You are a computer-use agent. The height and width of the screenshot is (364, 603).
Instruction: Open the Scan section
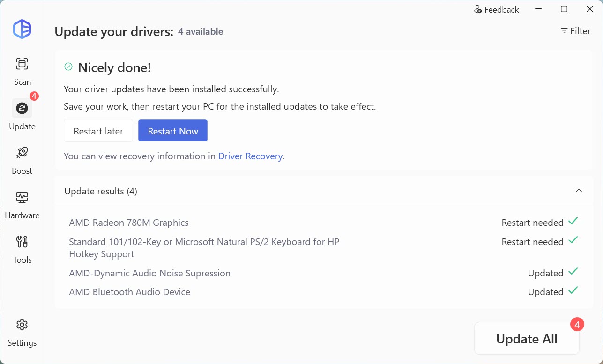22,72
